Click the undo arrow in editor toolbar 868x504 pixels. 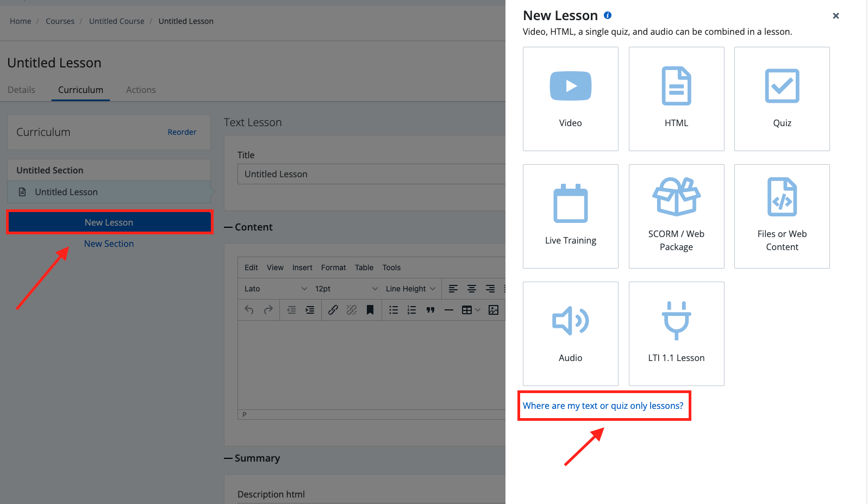pos(249,310)
